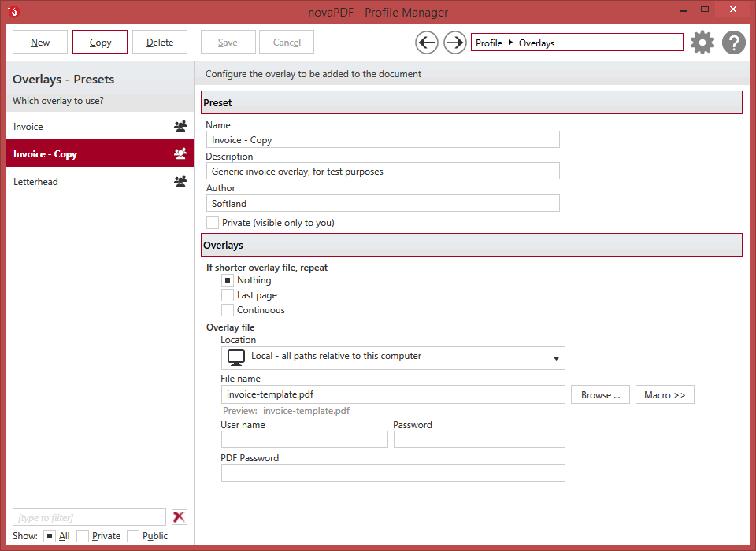Click the Copy button
Viewport: 756px width, 551px height.
[x=100, y=42]
